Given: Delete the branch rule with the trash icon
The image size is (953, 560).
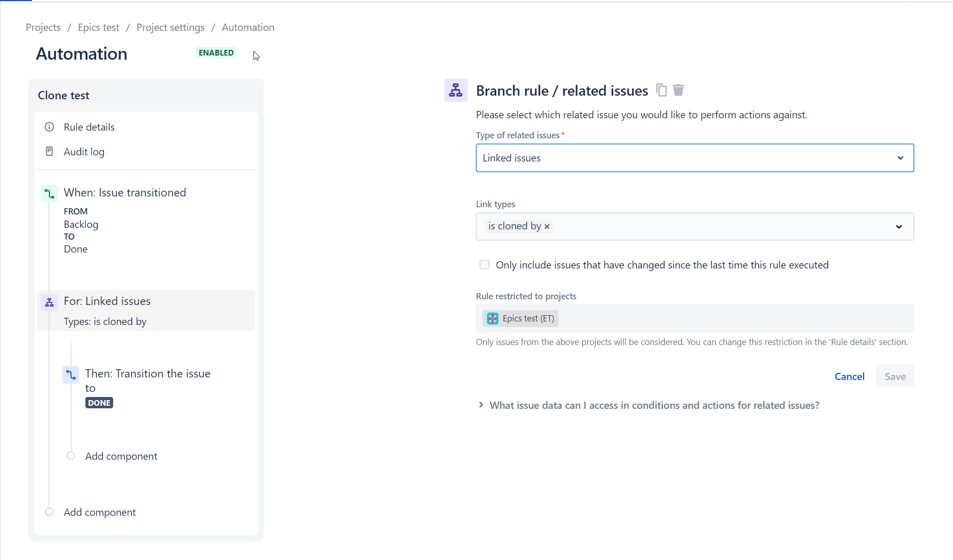Looking at the screenshot, I should click(678, 90).
